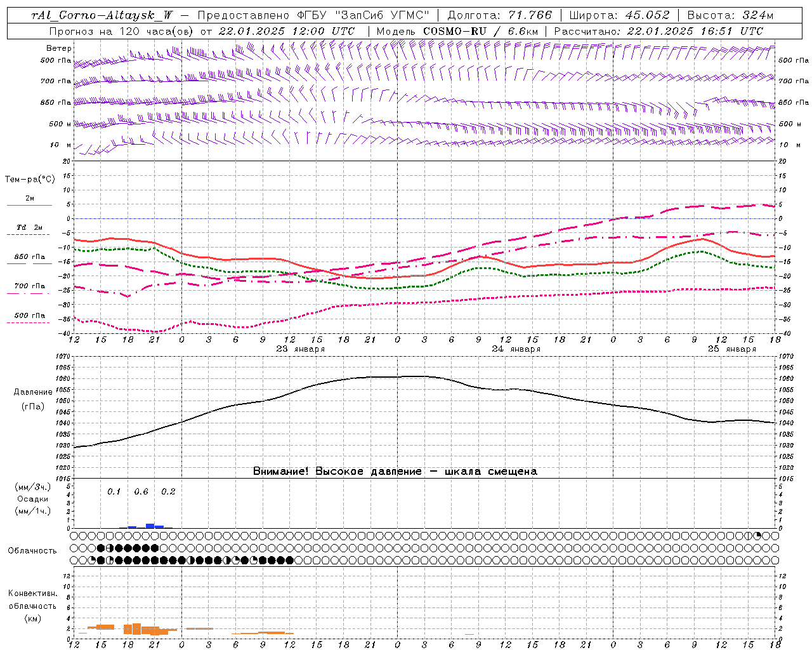Screen dimensions: 812x650
Task: Click the 850 гПа temperature legend entry
Action: pyautogui.click(x=30, y=257)
